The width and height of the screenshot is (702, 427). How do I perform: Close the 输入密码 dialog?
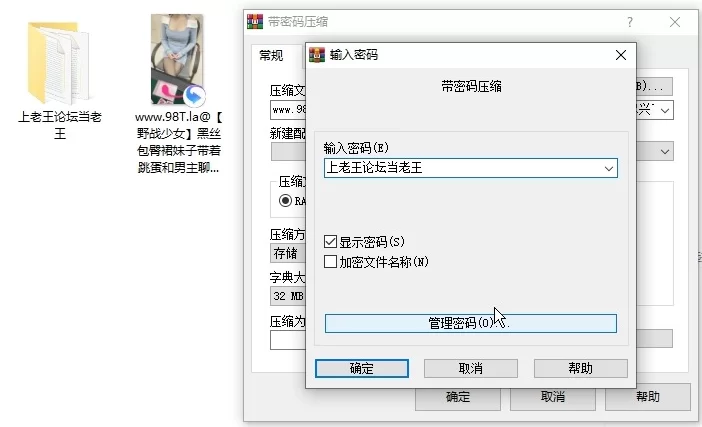coord(621,55)
